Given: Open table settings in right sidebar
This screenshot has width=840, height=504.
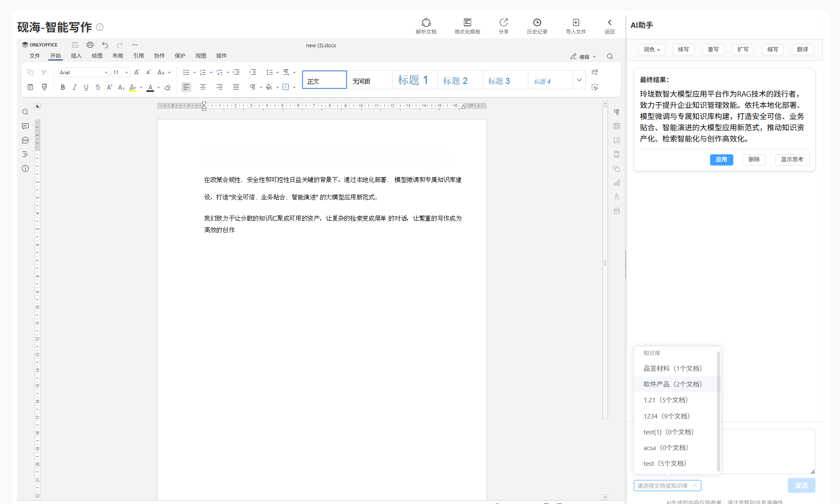Looking at the screenshot, I should point(617,126).
